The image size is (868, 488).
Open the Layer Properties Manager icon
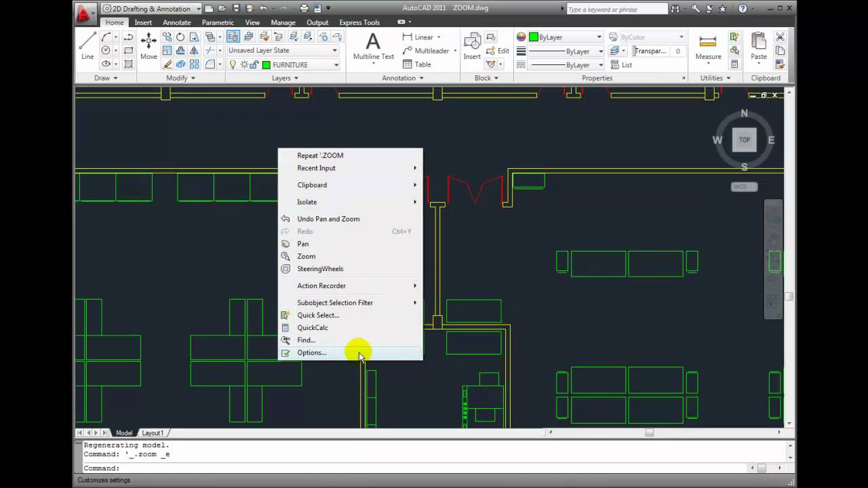235,37
